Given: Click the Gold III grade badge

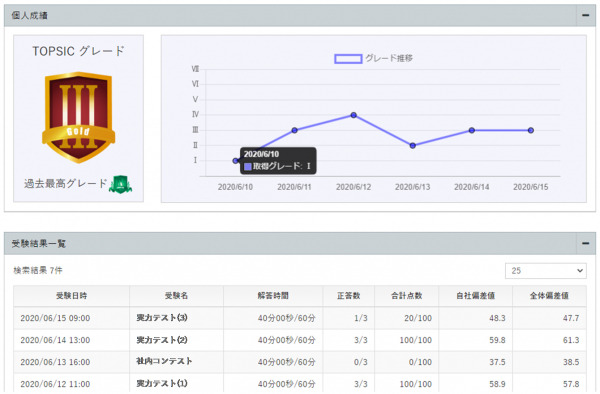Looking at the screenshot, I should coord(78,117).
